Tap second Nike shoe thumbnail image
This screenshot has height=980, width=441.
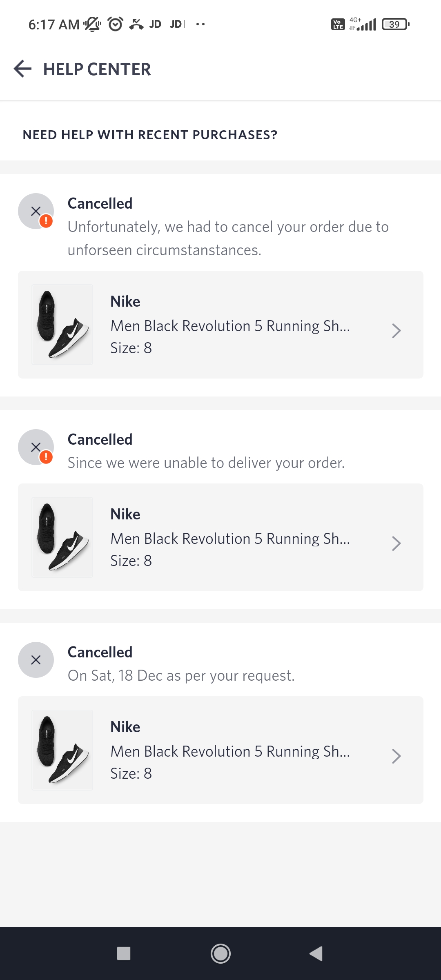[62, 537]
